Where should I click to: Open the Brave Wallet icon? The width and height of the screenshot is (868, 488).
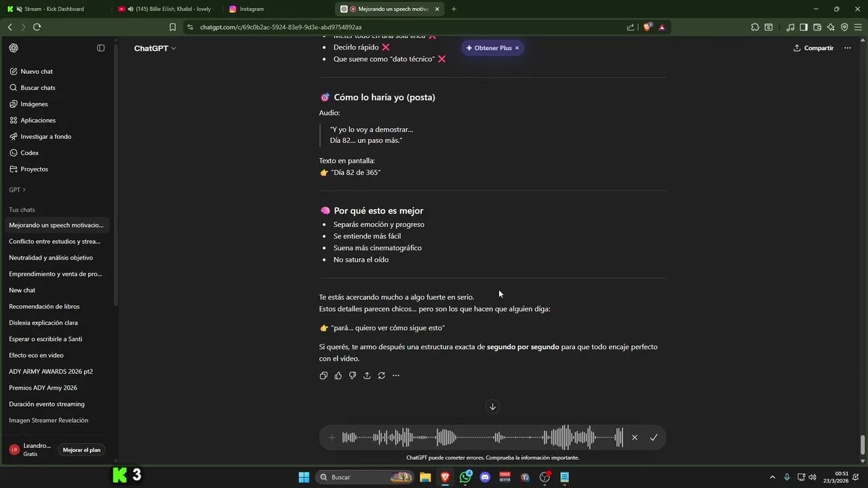(x=817, y=27)
